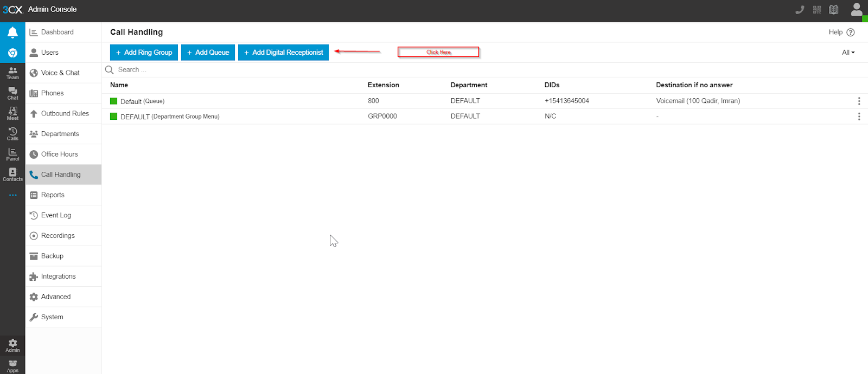Click the Search input field
This screenshot has height=374, width=868.
[x=217, y=70]
